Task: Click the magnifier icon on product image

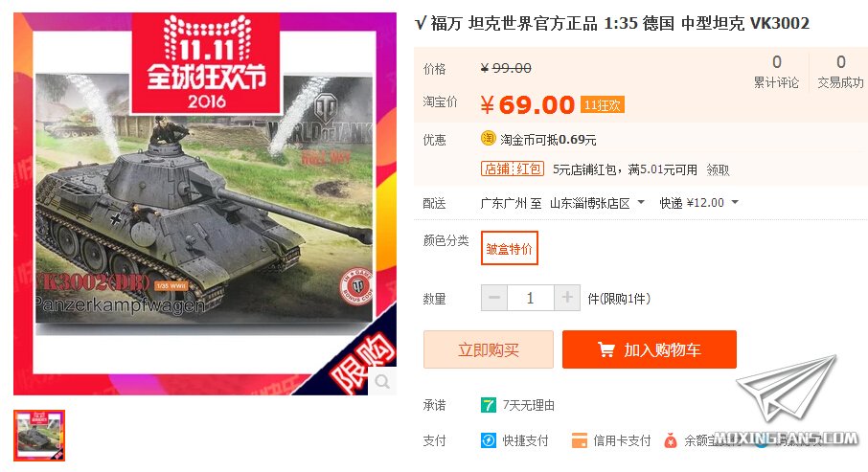Action: coord(382,381)
